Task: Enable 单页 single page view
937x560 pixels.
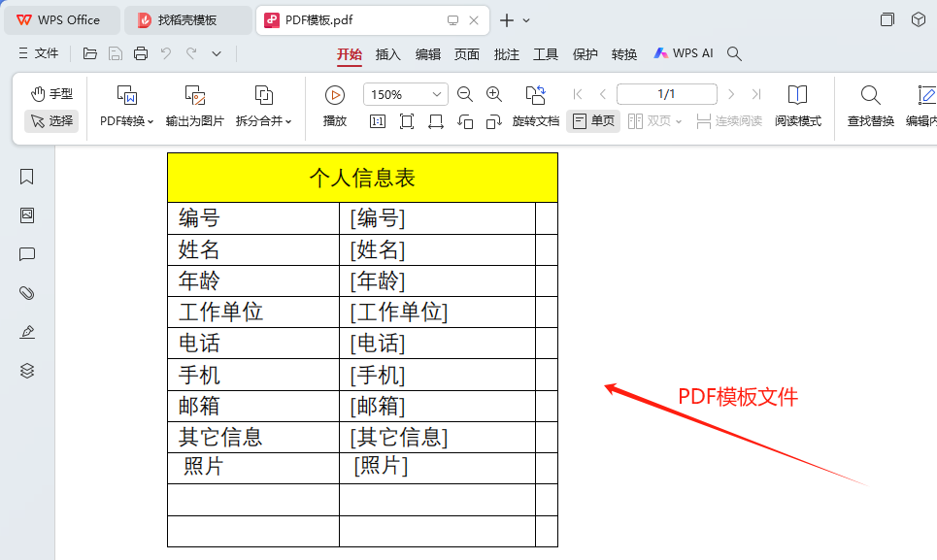Action: tap(592, 122)
